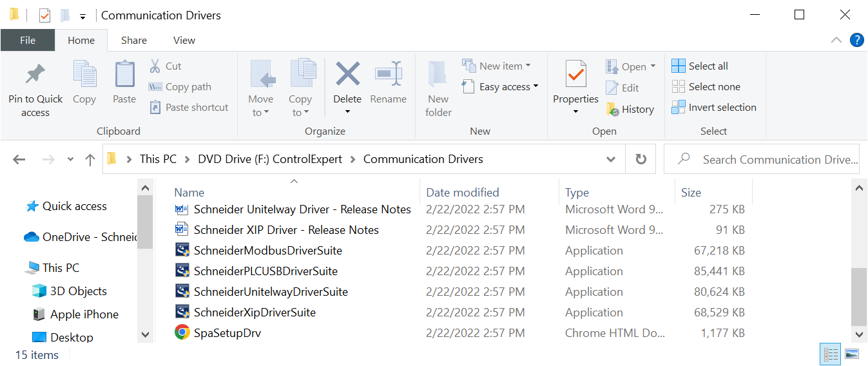Viewport: 868px width, 366px height.
Task: Create a New folder
Action: click(x=438, y=89)
